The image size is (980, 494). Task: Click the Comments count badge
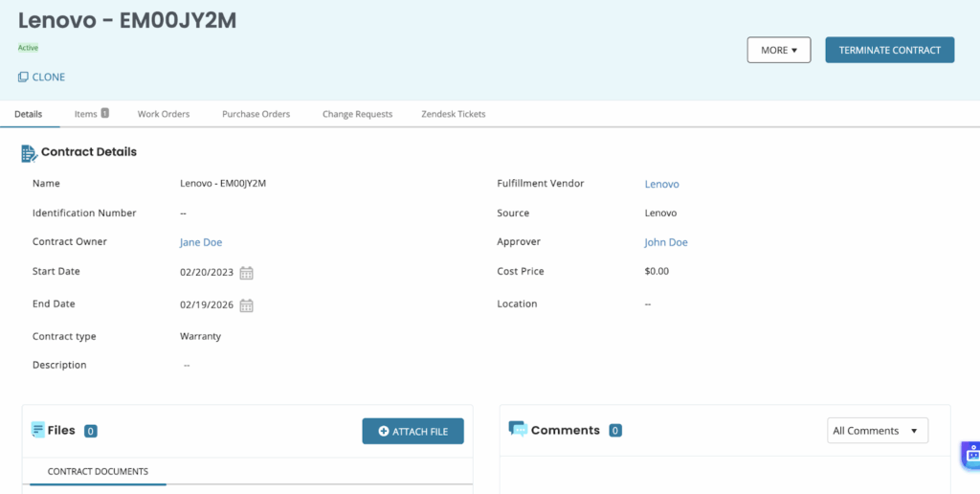point(615,430)
